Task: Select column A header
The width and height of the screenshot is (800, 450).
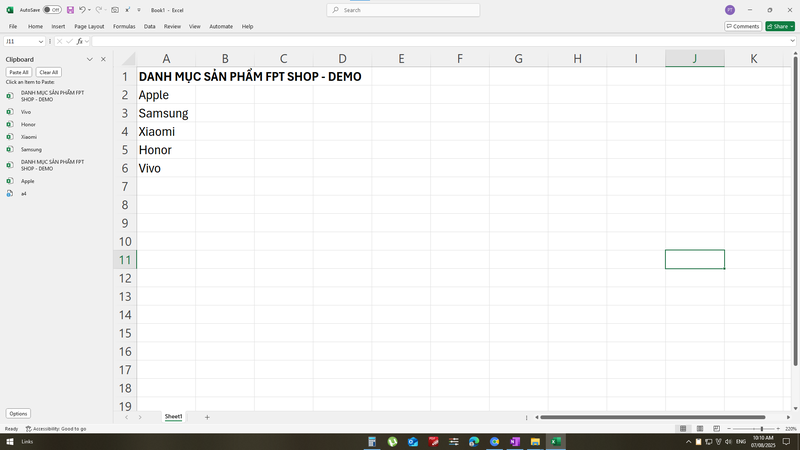Action: [x=166, y=59]
